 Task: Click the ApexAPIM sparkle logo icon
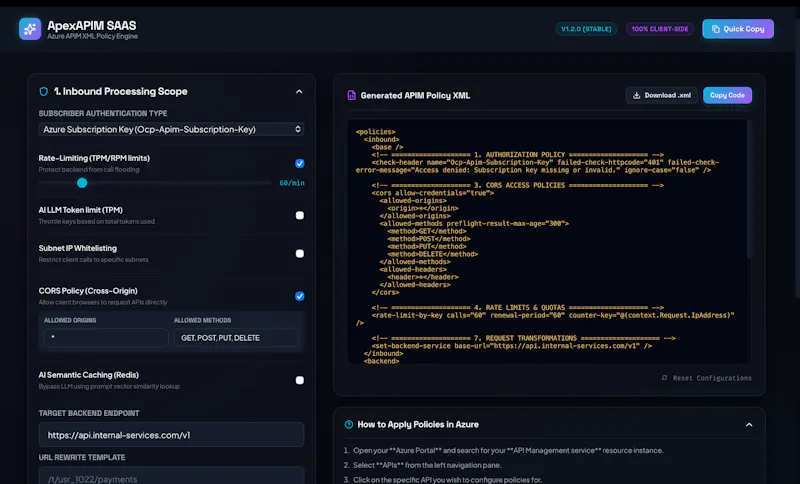30,29
